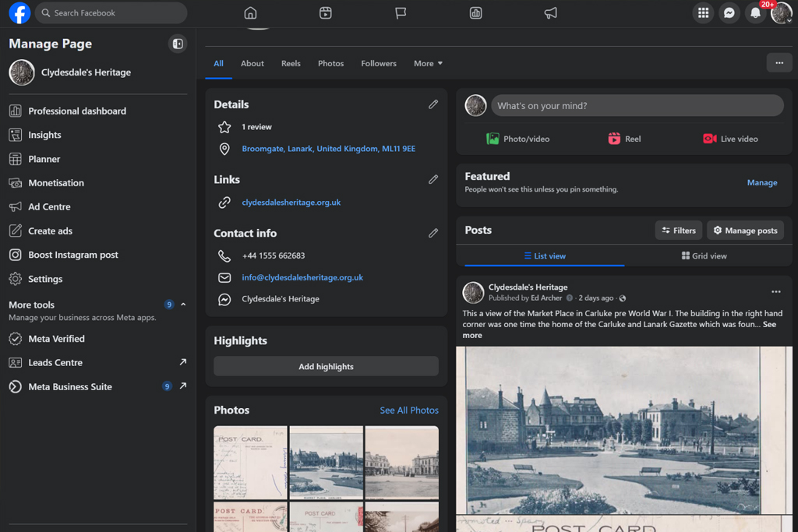The image size is (798, 532).
Task: Click the +44 1555 662683 phone number
Action: 274,255
